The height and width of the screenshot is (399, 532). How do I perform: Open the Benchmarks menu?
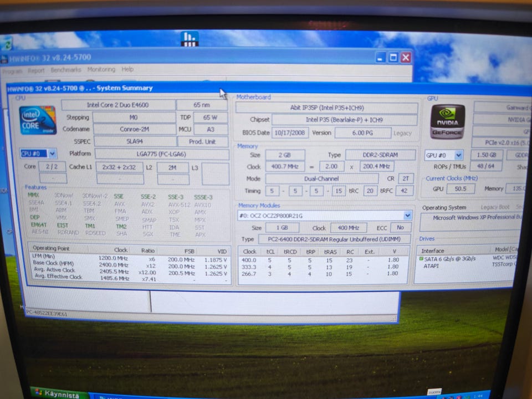pos(66,70)
